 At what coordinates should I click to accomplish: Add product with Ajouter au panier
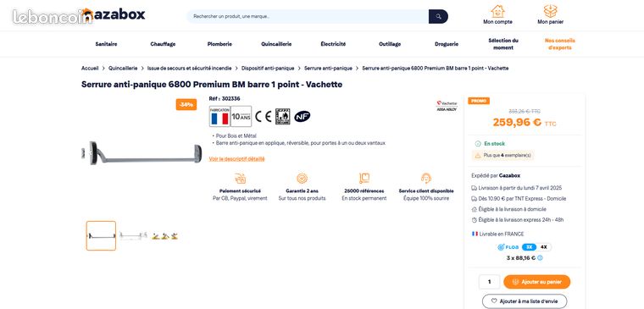pyautogui.click(x=536, y=282)
